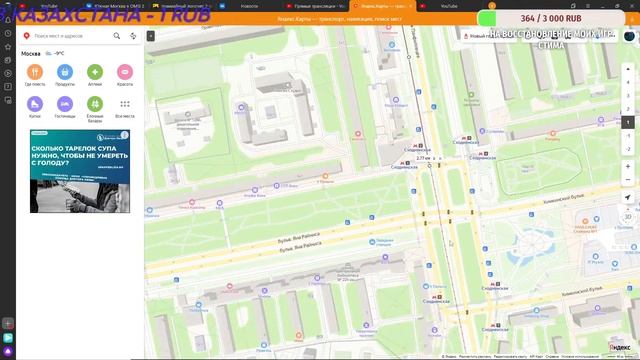Select floor -1 in level switcher
Viewport: 640px width, 360px height.
point(628,136)
